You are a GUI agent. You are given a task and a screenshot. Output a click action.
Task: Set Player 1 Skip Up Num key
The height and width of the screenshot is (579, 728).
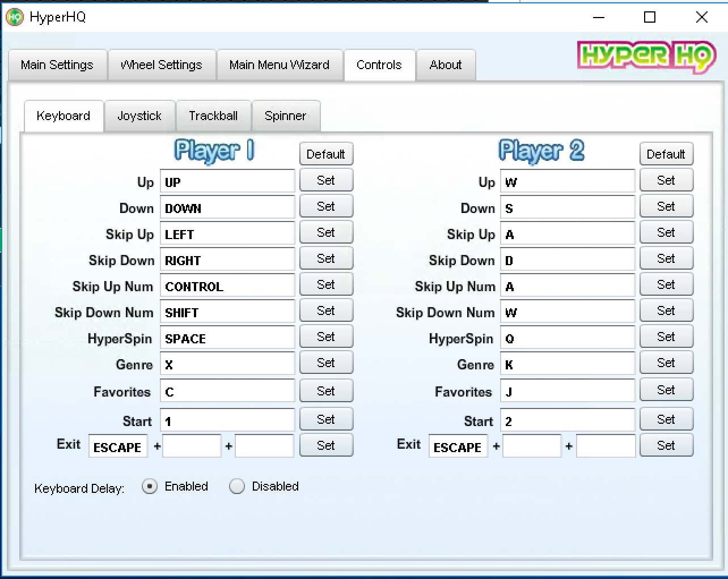[326, 284]
